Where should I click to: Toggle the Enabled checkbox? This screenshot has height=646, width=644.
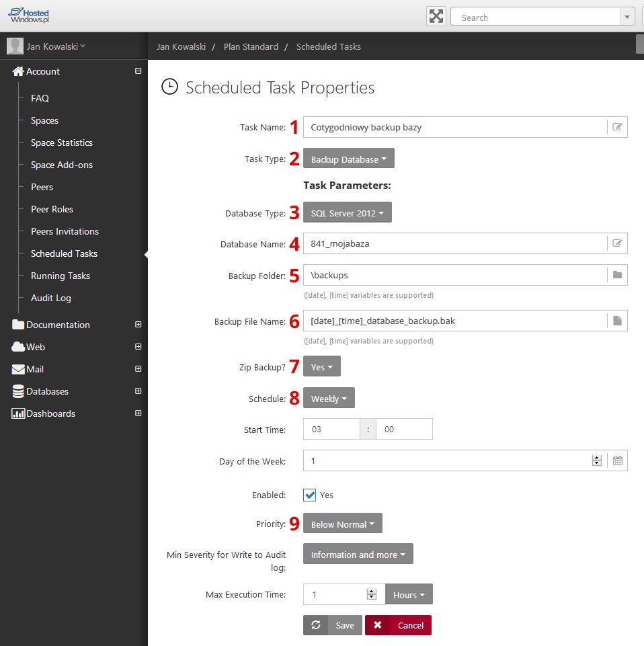(x=309, y=495)
